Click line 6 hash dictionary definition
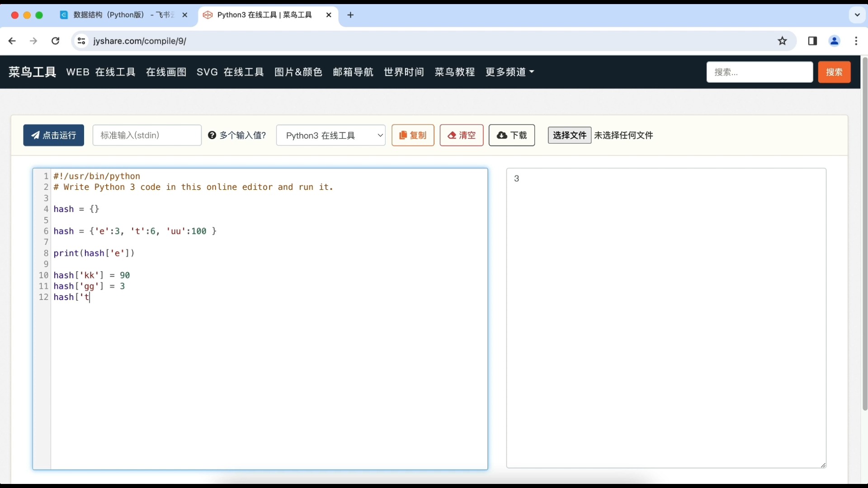Screen dimensions: 868x488 coord(135,231)
